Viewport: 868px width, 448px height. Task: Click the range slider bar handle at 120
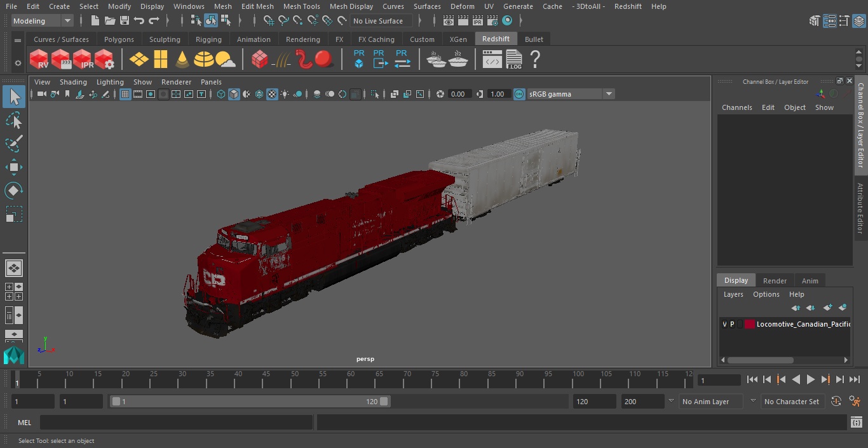(384, 402)
